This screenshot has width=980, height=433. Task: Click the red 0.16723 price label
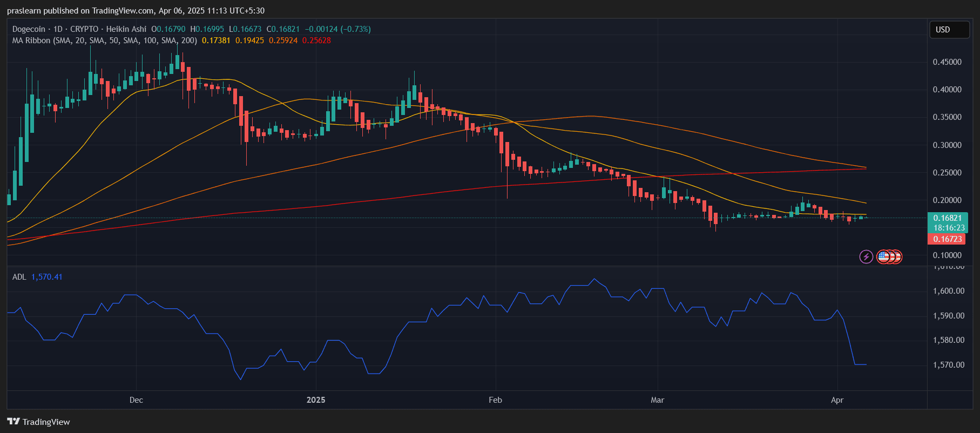947,239
